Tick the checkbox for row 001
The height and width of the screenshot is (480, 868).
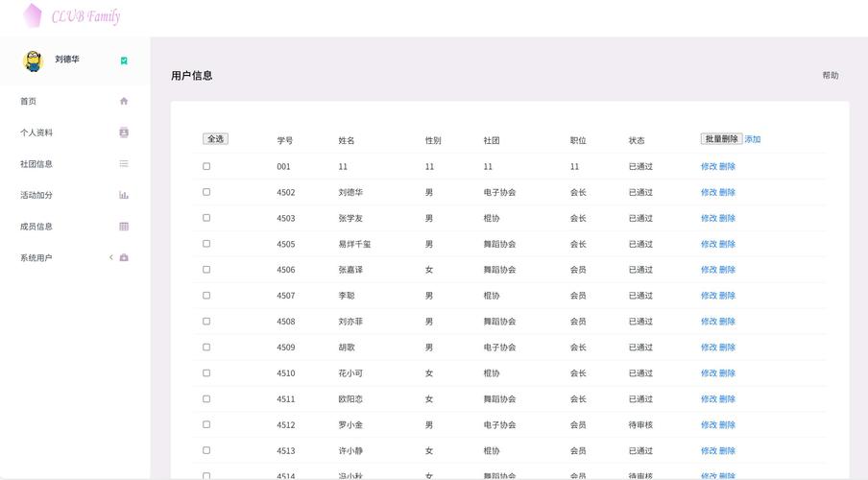(206, 166)
